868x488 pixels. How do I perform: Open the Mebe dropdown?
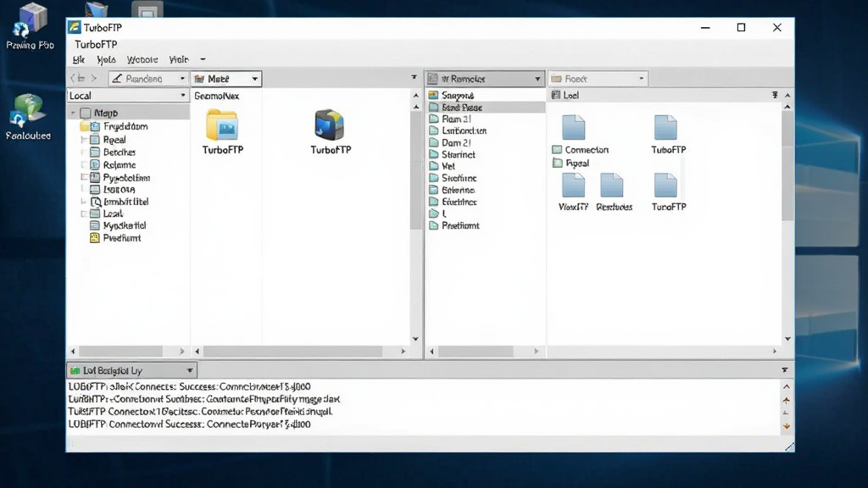[x=225, y=79]
